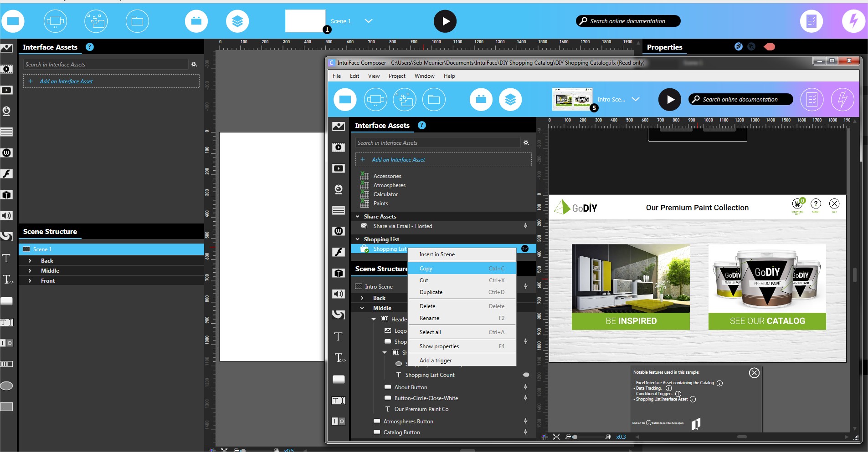Image resolution: width=868 pixels, height=452 pixels.
Task: Click checkmark badge on Shopping List asset row
Action: [x=525, y=249]
